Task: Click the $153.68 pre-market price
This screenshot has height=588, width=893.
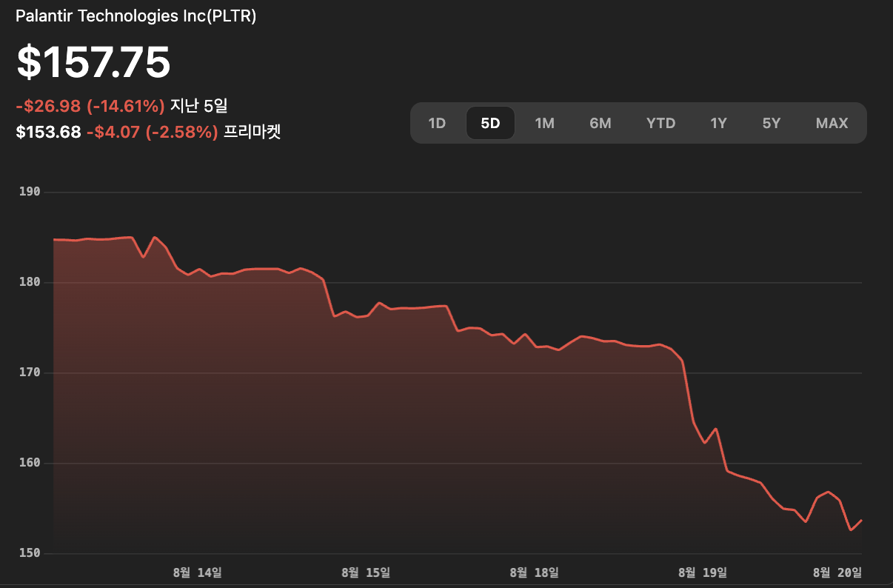Action: (48, 133)
